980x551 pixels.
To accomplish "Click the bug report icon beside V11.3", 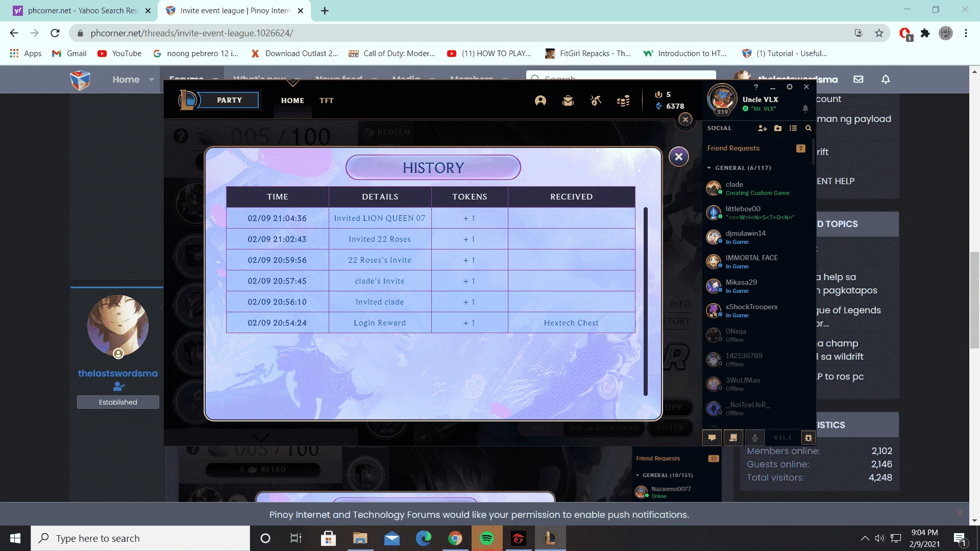I will (808, 438).
